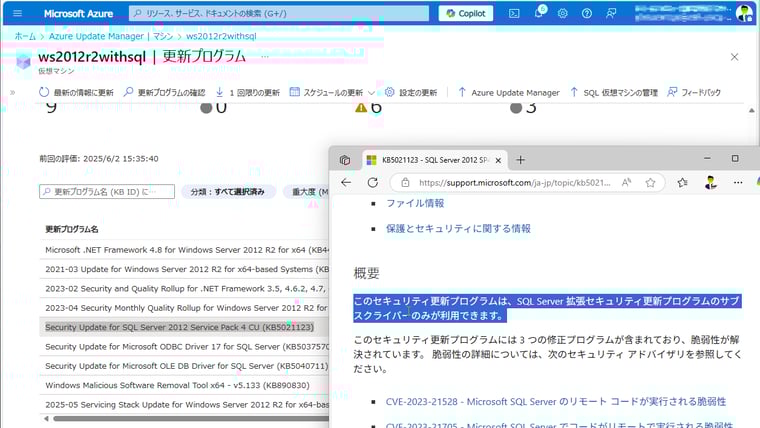Open the CVE-2023-21528 advisory link
Viewport: 760px width, 428px height.
point(556,402)
